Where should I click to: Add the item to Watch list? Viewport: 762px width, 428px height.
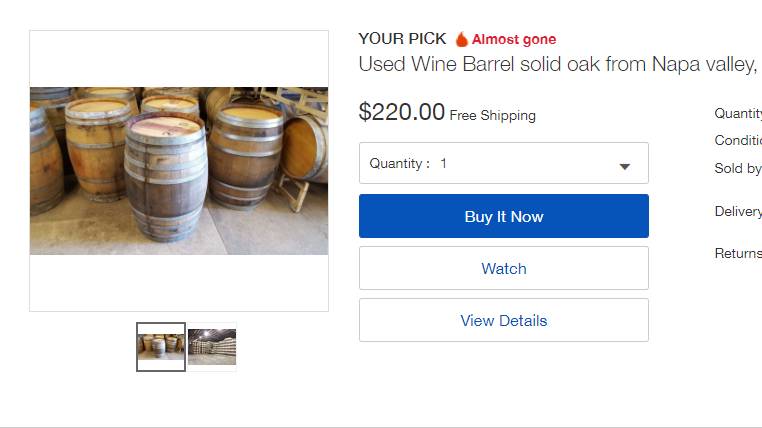tap(503, 268)
